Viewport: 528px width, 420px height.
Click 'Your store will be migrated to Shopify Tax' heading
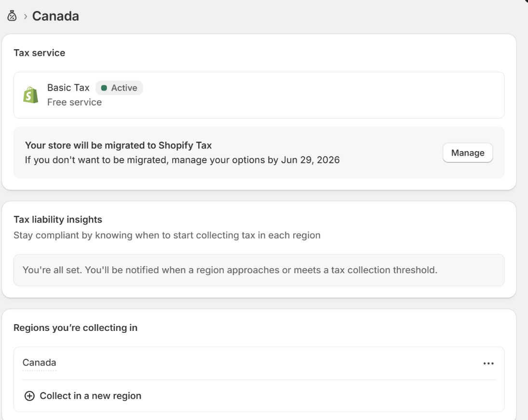[118, 145]
